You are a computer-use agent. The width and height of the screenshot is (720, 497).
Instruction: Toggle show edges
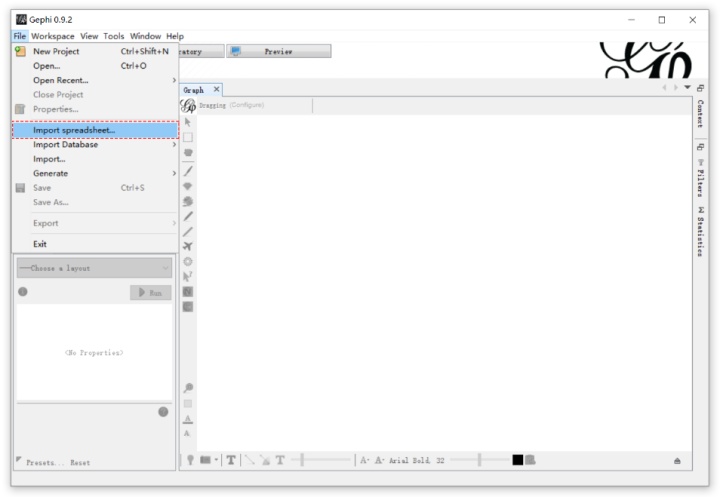249,460
